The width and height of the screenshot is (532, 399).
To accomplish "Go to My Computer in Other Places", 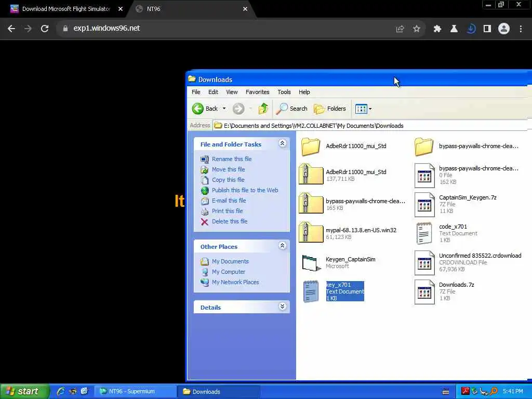I will [229, 272].
